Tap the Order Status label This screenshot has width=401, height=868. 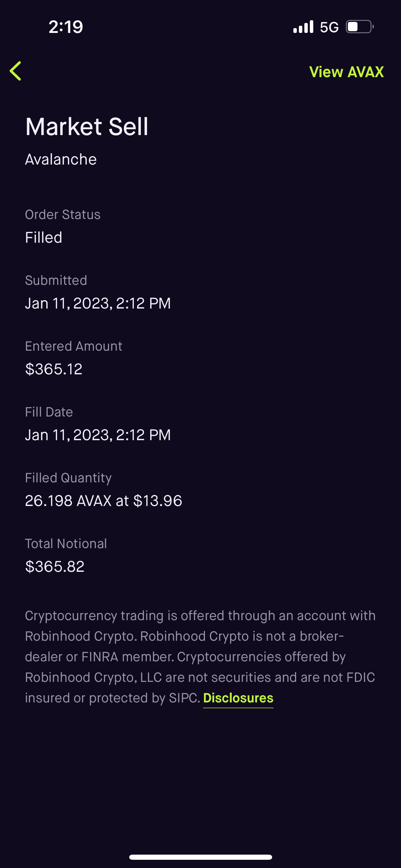coord(63,215)
